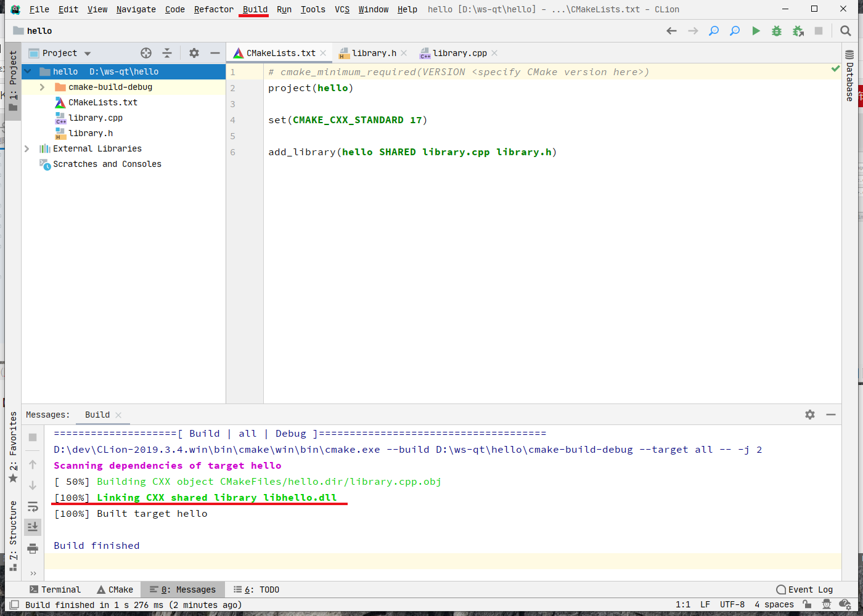Open Project panel gear settings
The image size is (863, 616).
tap(194, 53)
